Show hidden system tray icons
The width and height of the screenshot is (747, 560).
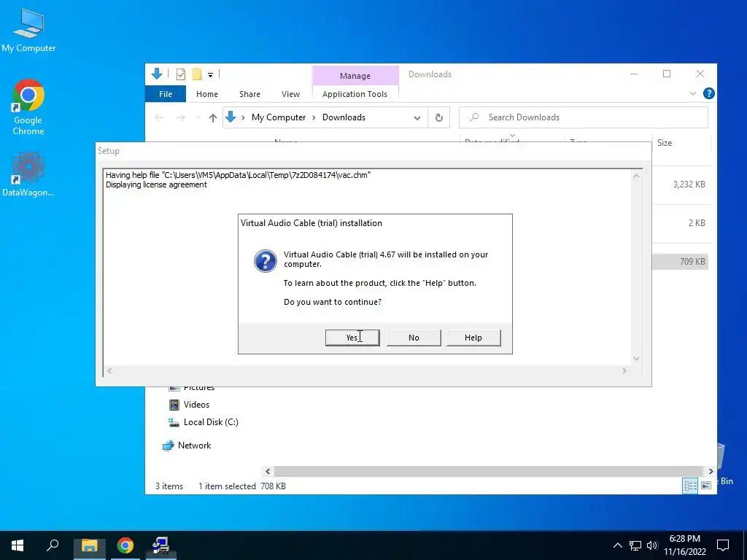(x=617, y=545)
